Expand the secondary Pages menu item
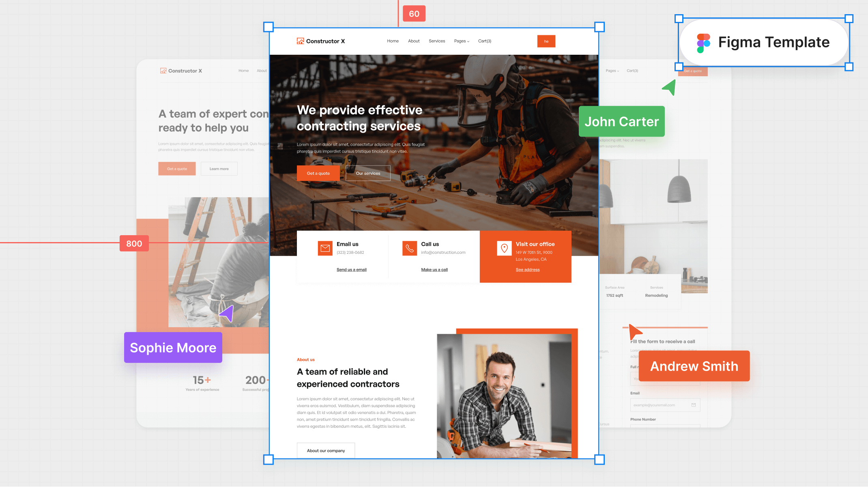Screen dimensions: 868x487 click(463, 41)
